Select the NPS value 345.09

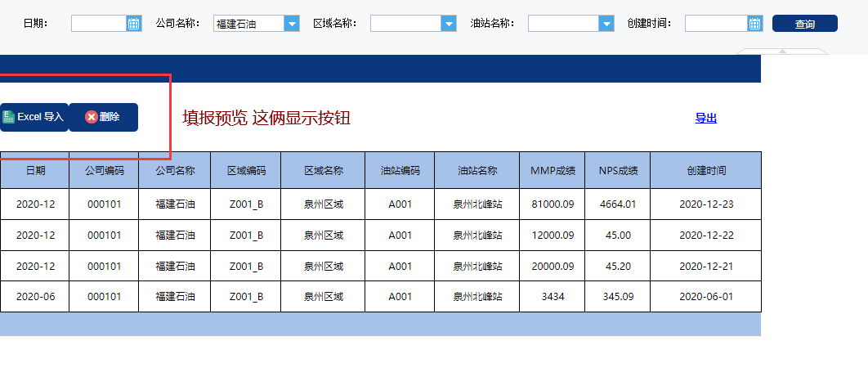click(x=618, y=297)
